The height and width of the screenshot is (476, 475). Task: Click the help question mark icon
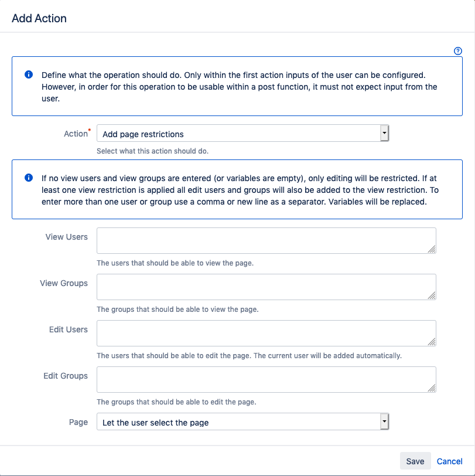coord(458,51)
